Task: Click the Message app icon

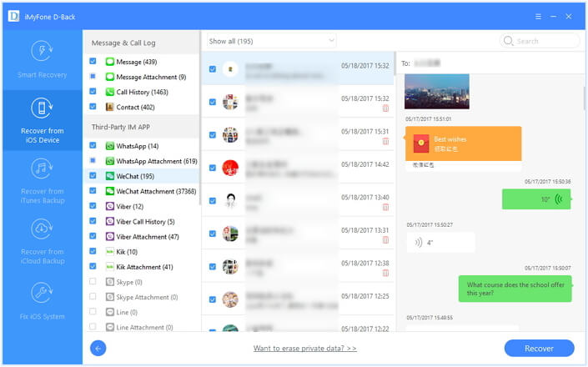Action: 109,62
